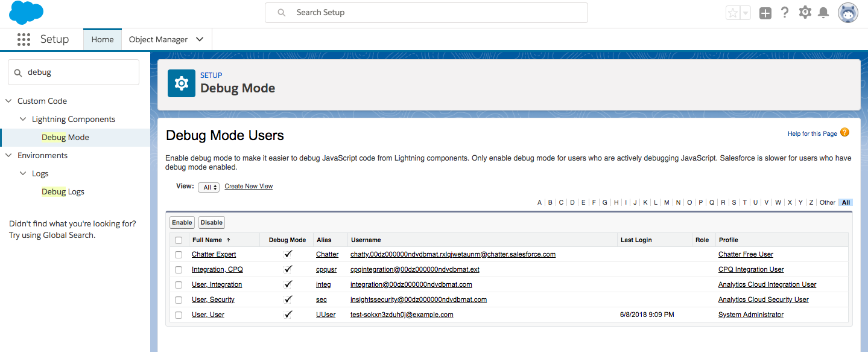Open the user profile avatar
868x352 pixels.
tap(848, 13)
